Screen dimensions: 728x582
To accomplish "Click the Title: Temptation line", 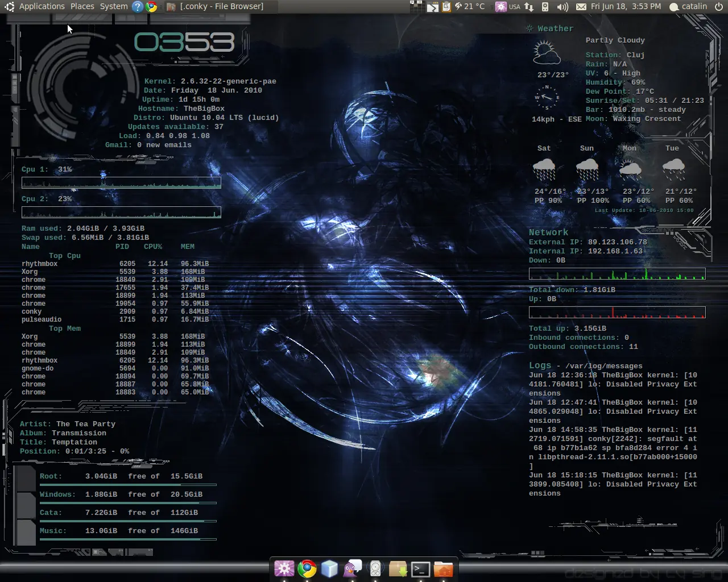I will (59, 442).
